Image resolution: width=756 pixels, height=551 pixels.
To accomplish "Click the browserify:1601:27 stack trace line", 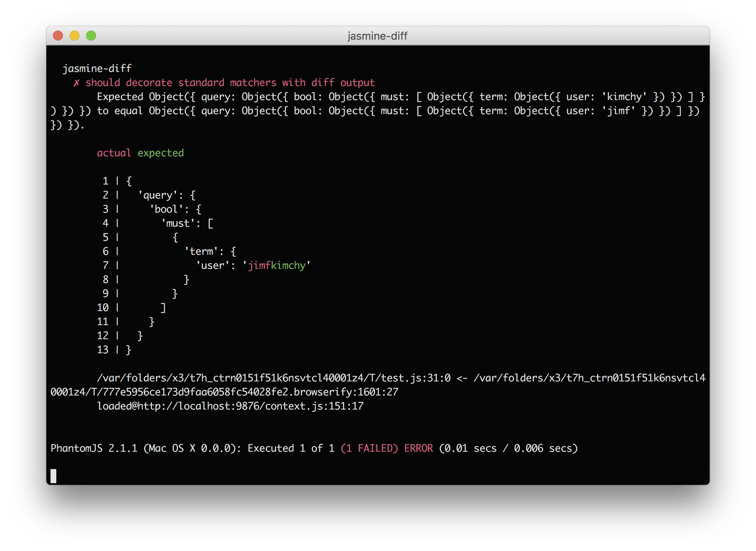I will 224,392.
